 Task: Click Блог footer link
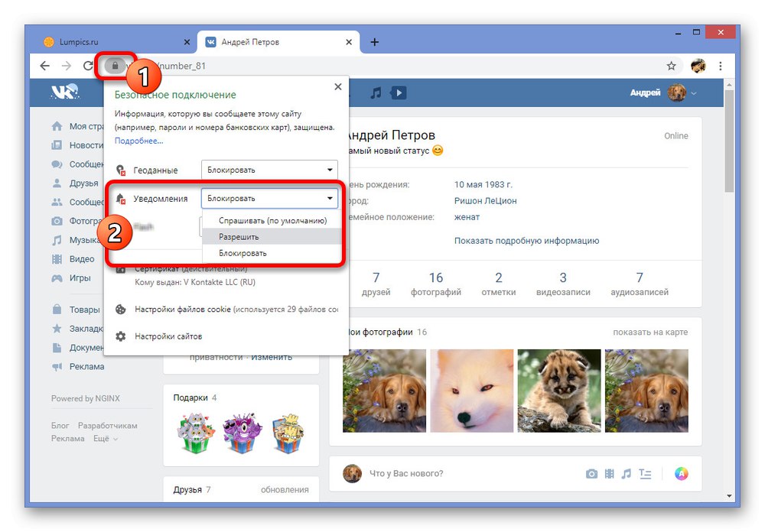point(60,426)
